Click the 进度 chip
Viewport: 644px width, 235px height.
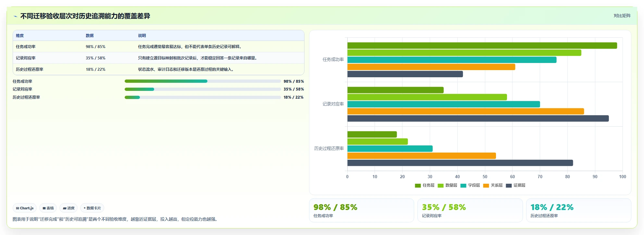coord(68,208)
